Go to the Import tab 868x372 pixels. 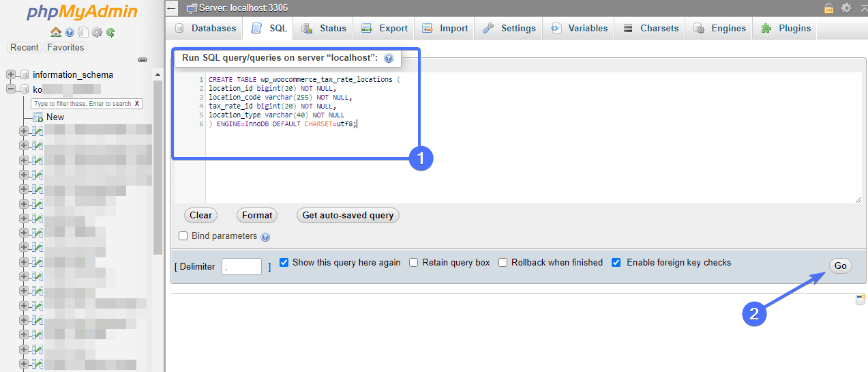click(x=445, y=28)
